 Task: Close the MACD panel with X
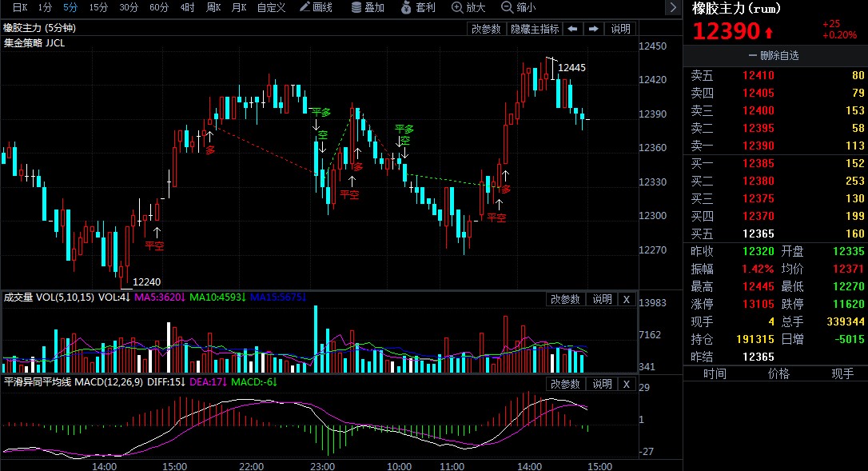(626, 384)
